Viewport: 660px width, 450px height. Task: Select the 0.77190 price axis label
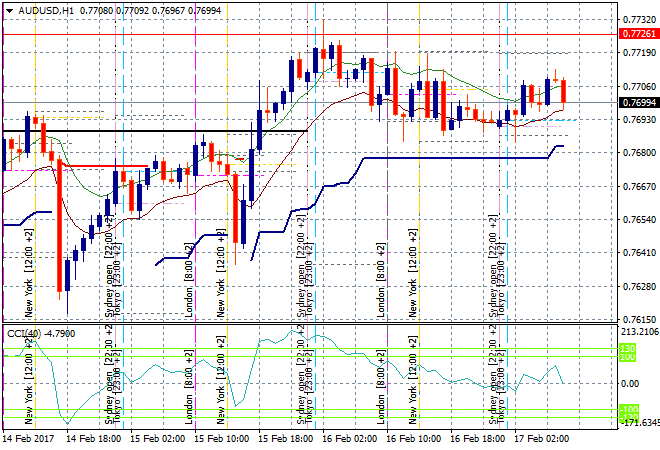click(639, 53)
